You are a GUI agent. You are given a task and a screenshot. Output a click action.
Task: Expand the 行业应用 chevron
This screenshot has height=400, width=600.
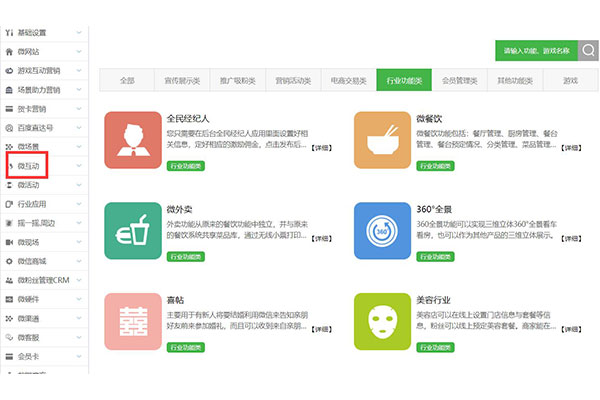[79, 204]
